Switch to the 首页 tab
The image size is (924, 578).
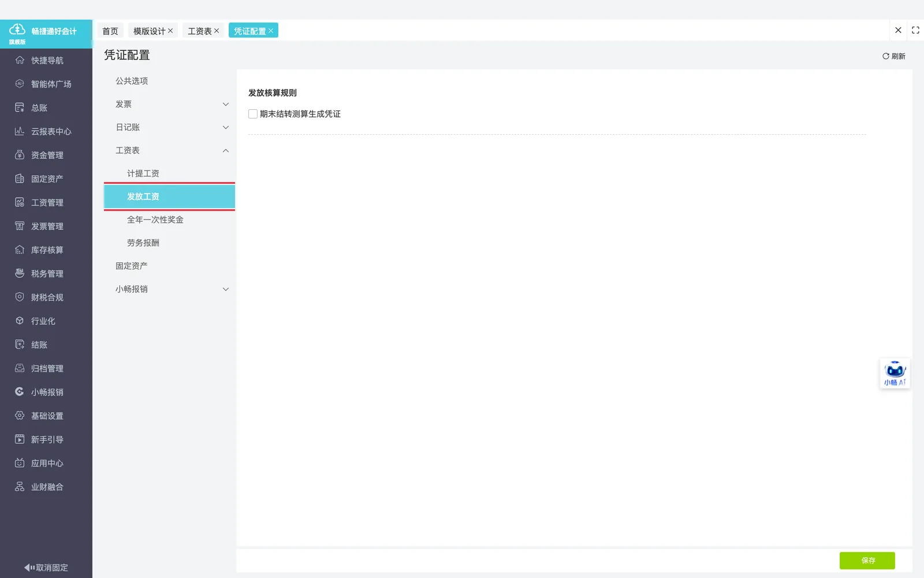(110, 31)
